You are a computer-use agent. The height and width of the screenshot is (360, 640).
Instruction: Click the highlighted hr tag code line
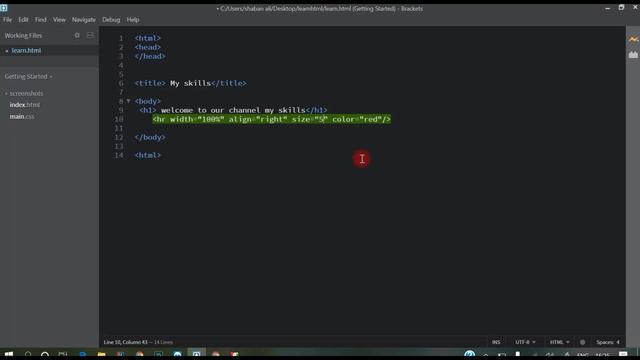tap(271, 119)
